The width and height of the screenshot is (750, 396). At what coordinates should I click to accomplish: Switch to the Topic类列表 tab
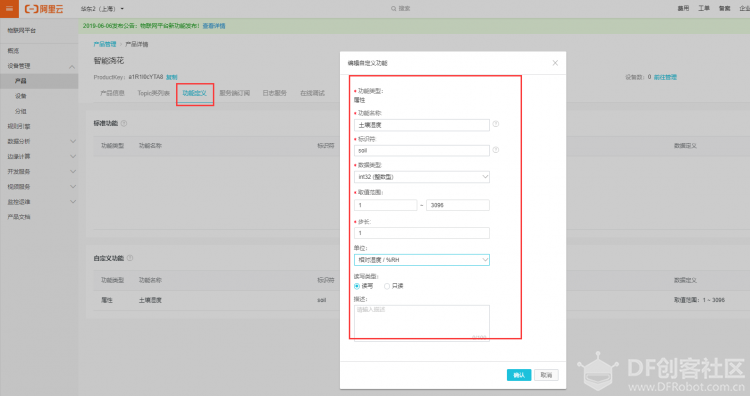point(154,93)
